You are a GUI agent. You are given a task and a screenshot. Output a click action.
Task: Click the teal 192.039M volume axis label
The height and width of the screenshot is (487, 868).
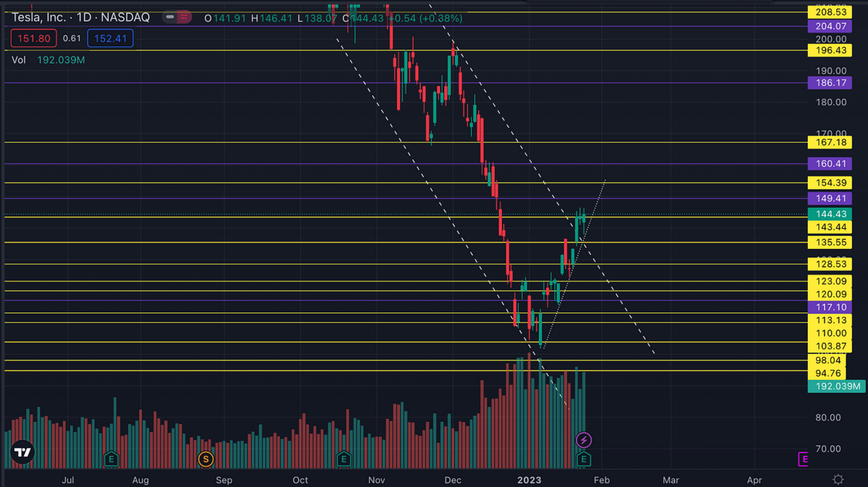coord(835,386)
